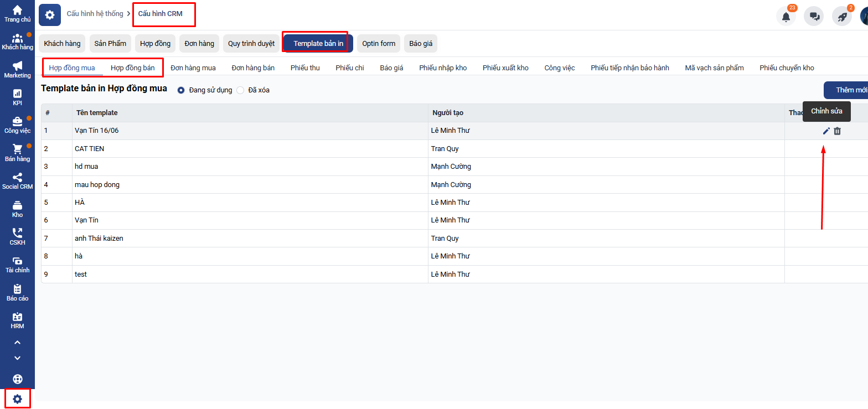This screenshot has height=409, width=868.
Task: Select the Đang sử dụng radio button
Action: (x=181, y=90)
